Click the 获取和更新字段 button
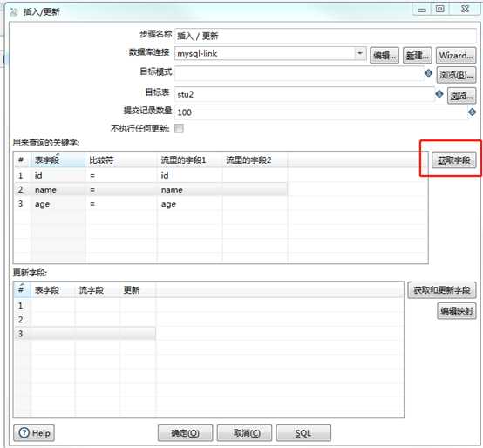The width and height of the screenshot is (483, 448). click(x=442, y=290)
